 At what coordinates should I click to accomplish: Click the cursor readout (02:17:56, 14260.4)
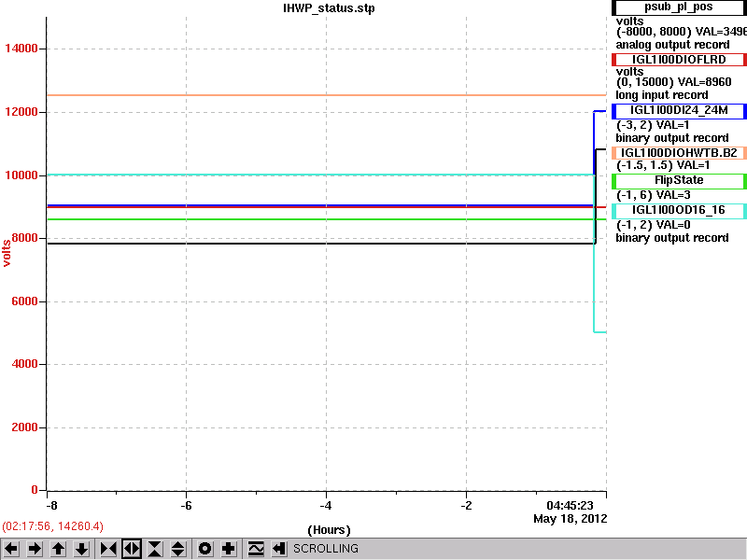53,526
